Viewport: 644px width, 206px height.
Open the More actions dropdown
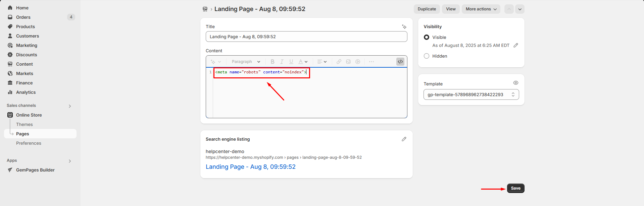(x=481, y=9)
